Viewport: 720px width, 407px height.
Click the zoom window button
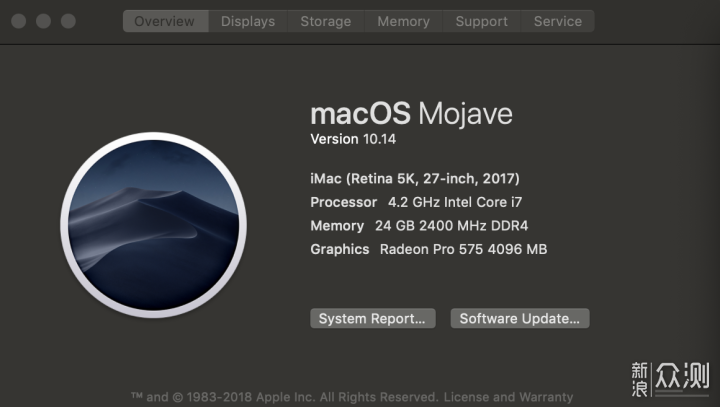[x=68, y=21]
